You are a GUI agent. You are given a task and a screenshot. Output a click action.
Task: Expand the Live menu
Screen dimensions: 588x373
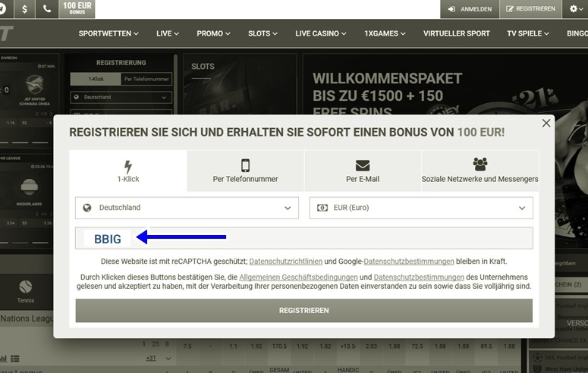(x=167, y=34)
